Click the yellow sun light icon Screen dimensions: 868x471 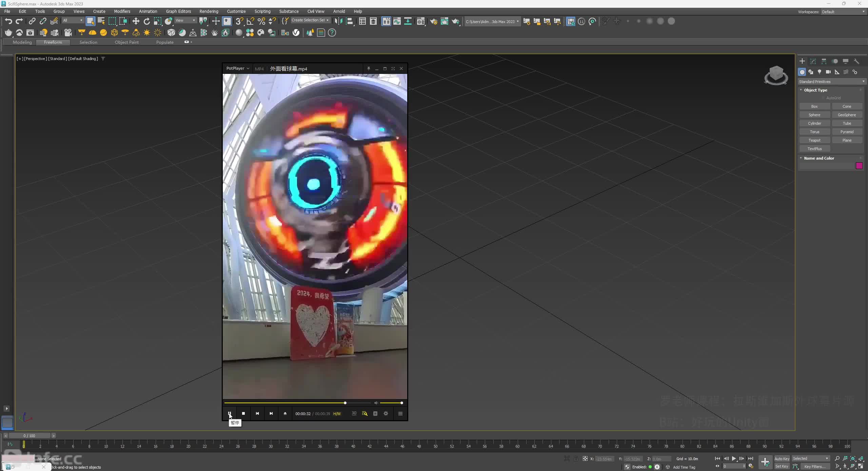pyautogui.click(x=147, y=33)
